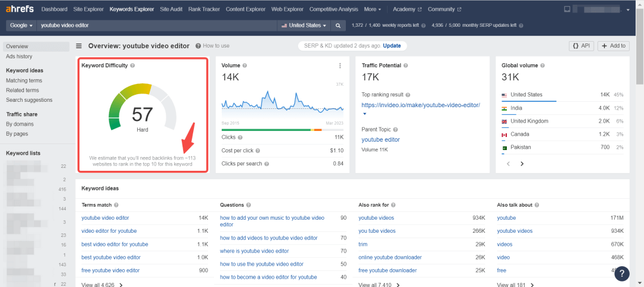Click the Keyword Difficulty info icon
The image size is (644, 287).
(x=132, y=65)
